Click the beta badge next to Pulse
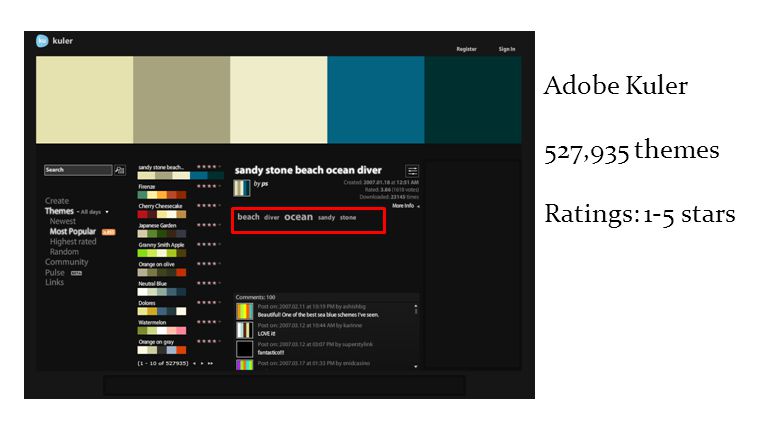This screenshot has width=768, height=432. [x=76, y=273]
